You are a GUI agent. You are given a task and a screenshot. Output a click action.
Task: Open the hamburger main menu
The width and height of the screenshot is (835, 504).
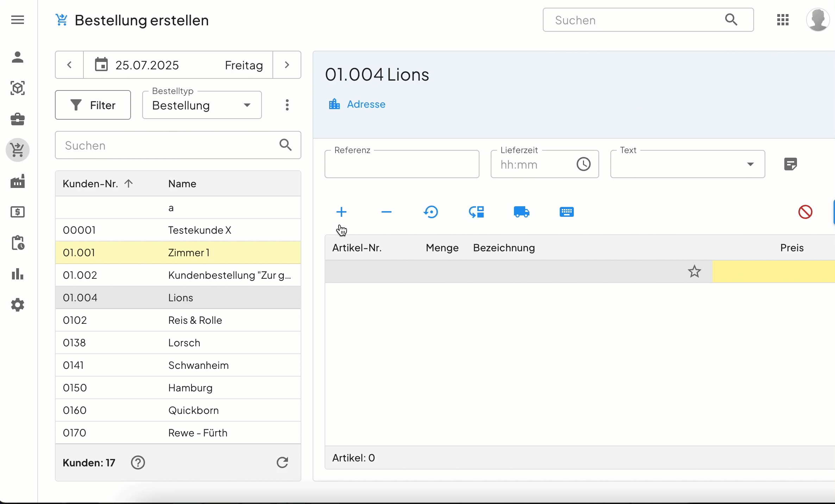tap(18, 20)
